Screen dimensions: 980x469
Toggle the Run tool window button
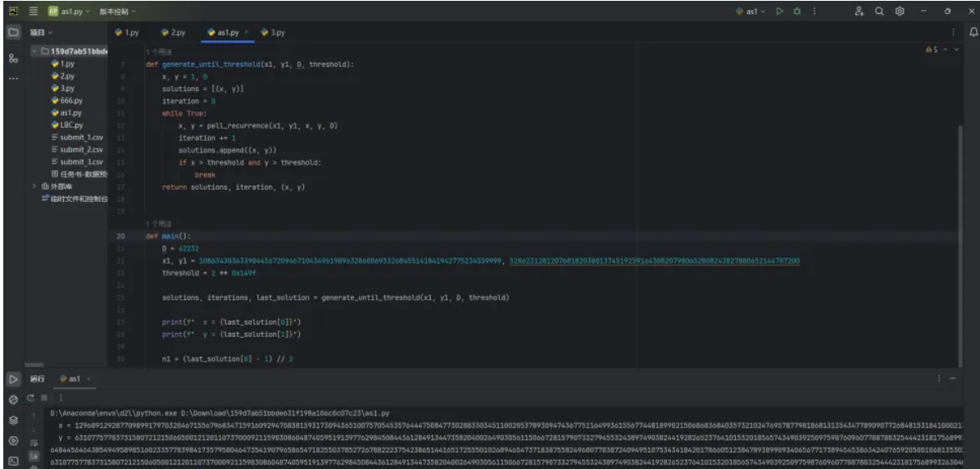tap(13, 379)
